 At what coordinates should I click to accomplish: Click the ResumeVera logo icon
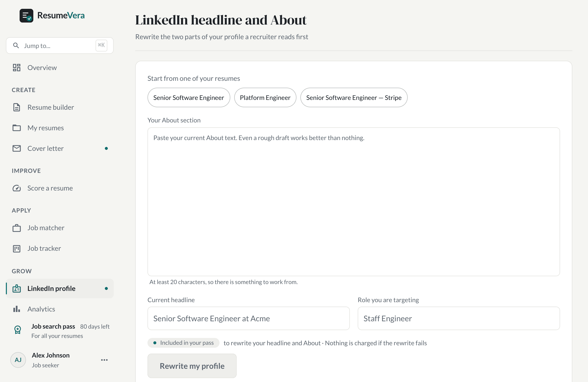(26, 16)
